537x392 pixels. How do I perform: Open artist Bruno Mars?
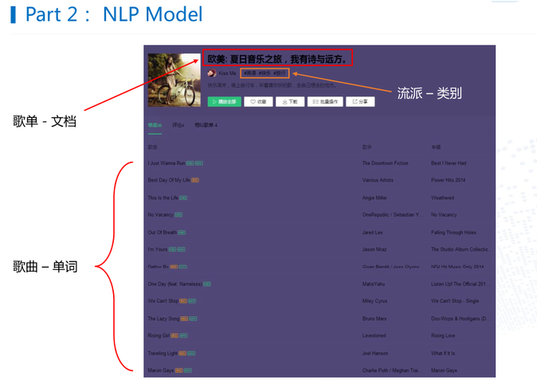coord(374,319)
